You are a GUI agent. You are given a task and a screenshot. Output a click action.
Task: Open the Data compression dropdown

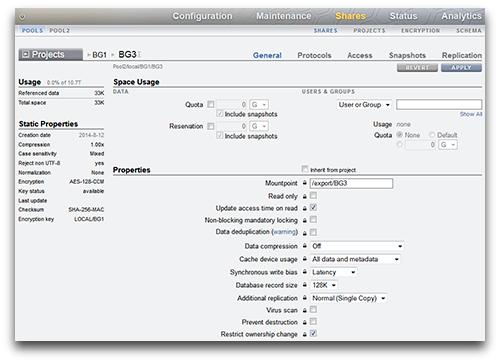click(357, 246)
